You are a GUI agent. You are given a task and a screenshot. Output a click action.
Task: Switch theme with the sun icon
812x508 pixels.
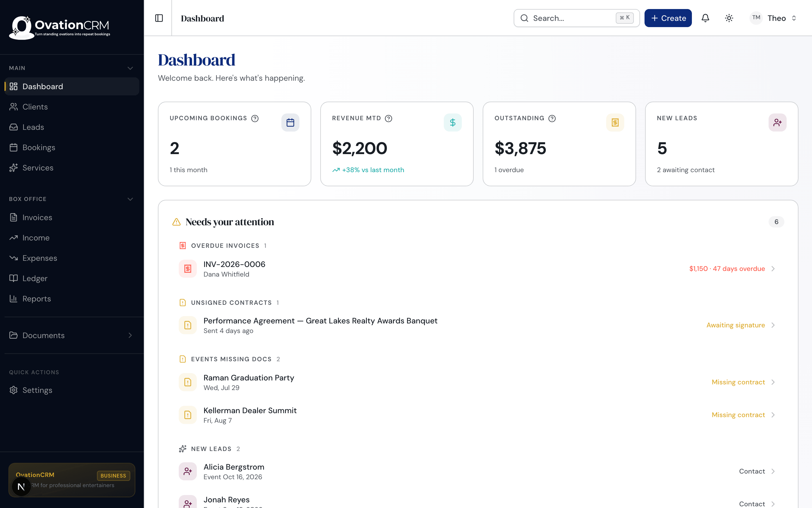coord(729,18)
